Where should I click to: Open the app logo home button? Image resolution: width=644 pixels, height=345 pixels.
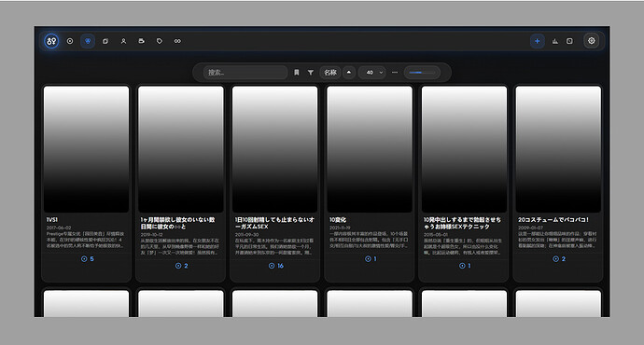click(x=51, y=41)
